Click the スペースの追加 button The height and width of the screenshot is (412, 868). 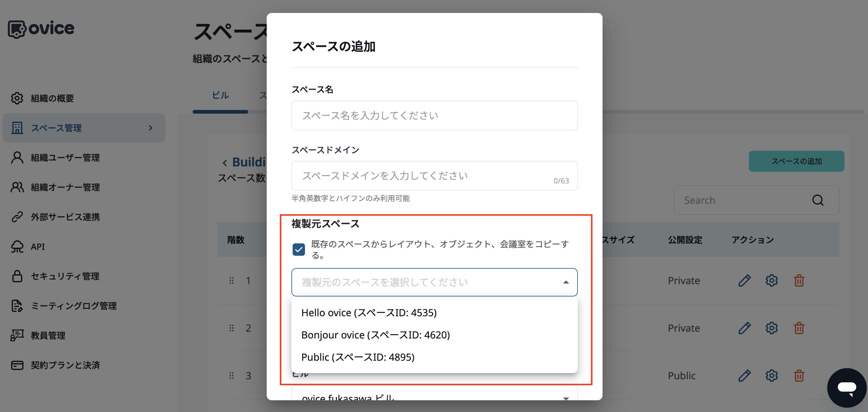coord(796,161)
